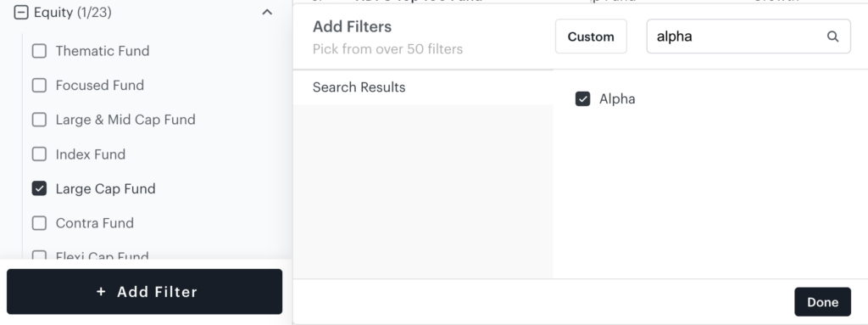Screen dimensions: 868x325
Task: Confirm filters with the Done button
Action: coord(822,302)
